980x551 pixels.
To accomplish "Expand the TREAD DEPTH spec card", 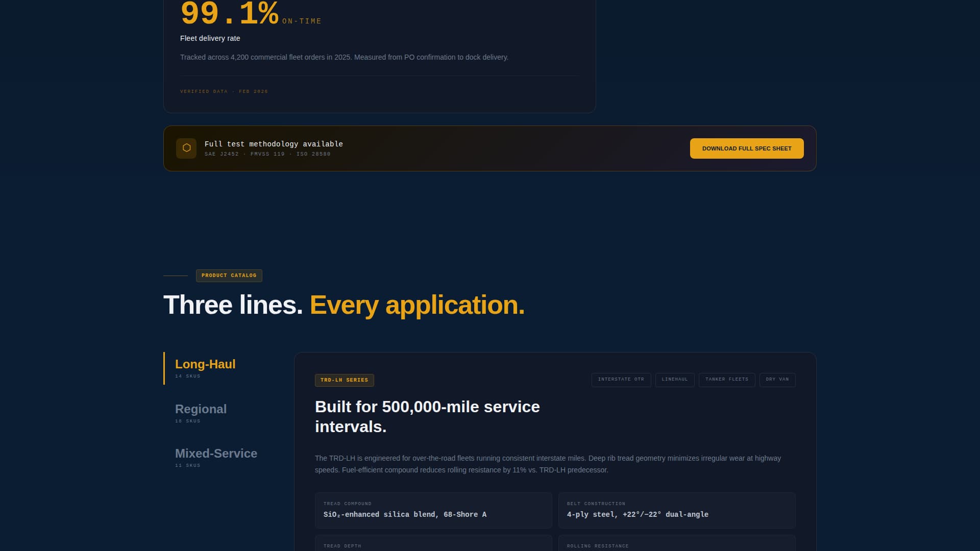I will click(433, 545).
